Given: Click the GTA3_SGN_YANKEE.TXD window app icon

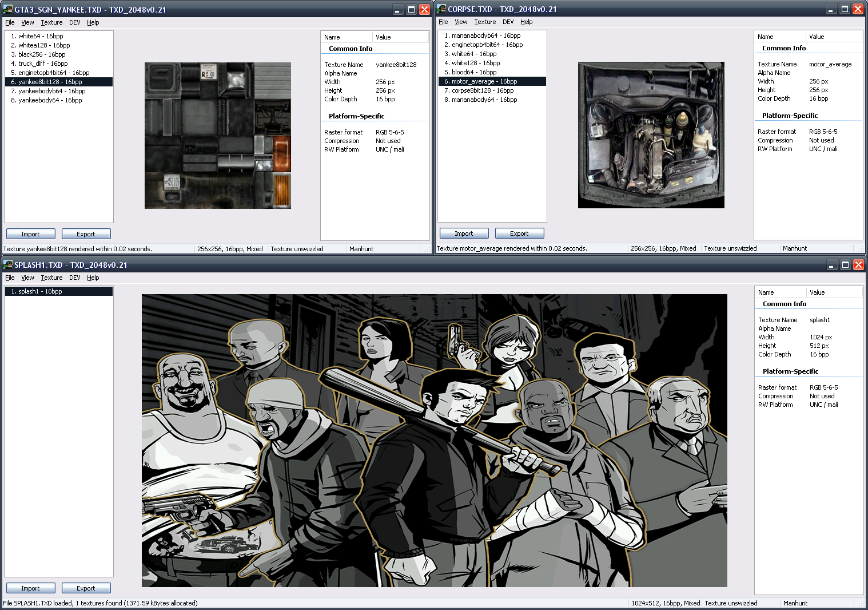Looking at the screenshot, I should [x=8, y=10].
